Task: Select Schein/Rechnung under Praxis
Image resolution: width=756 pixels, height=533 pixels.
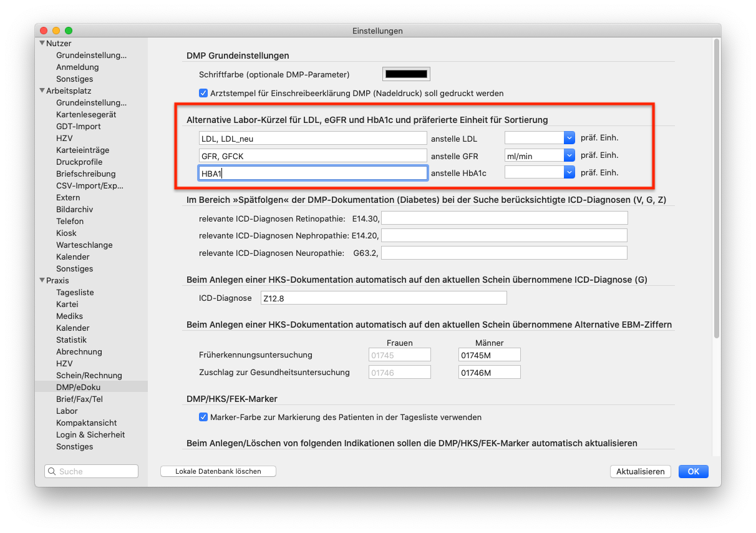Action: click(89, 376)
